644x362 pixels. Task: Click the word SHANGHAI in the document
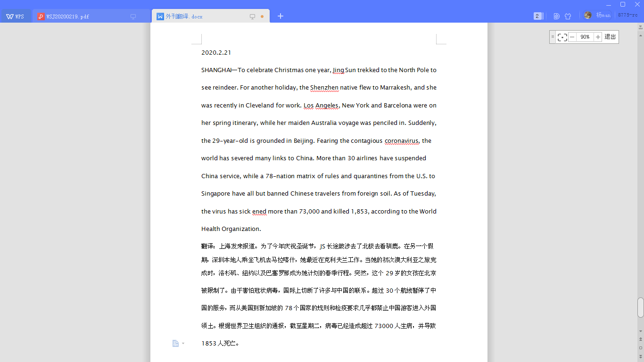tap(216, 70)
